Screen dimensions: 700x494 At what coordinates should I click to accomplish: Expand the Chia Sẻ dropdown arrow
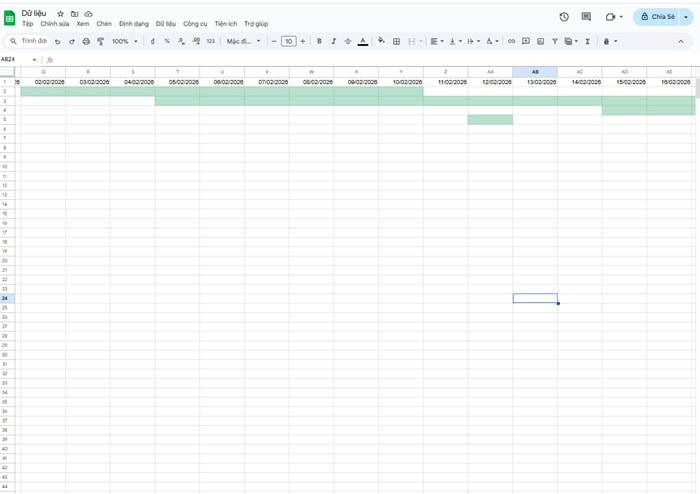[685, 17]
